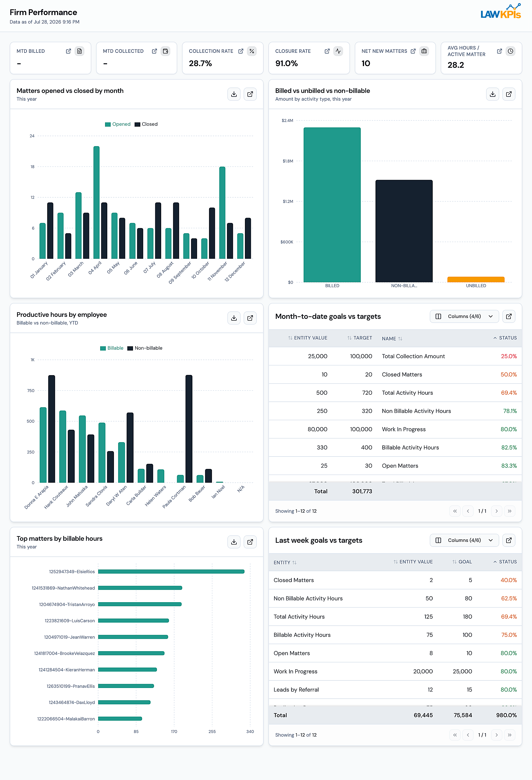This screenshot has height=780, width=532.
Task: Click the 04 April Opened bar
Action: coord(96,202)
